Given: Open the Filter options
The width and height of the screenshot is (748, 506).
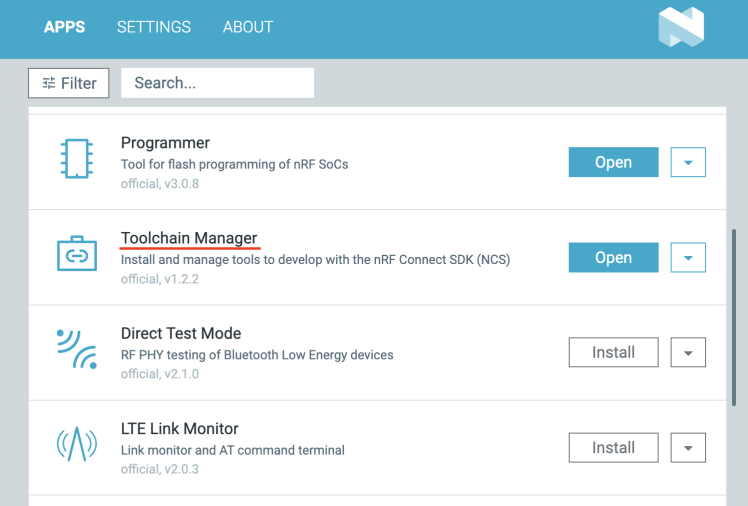Looking at the screenshot, I should tap(69, 83).
